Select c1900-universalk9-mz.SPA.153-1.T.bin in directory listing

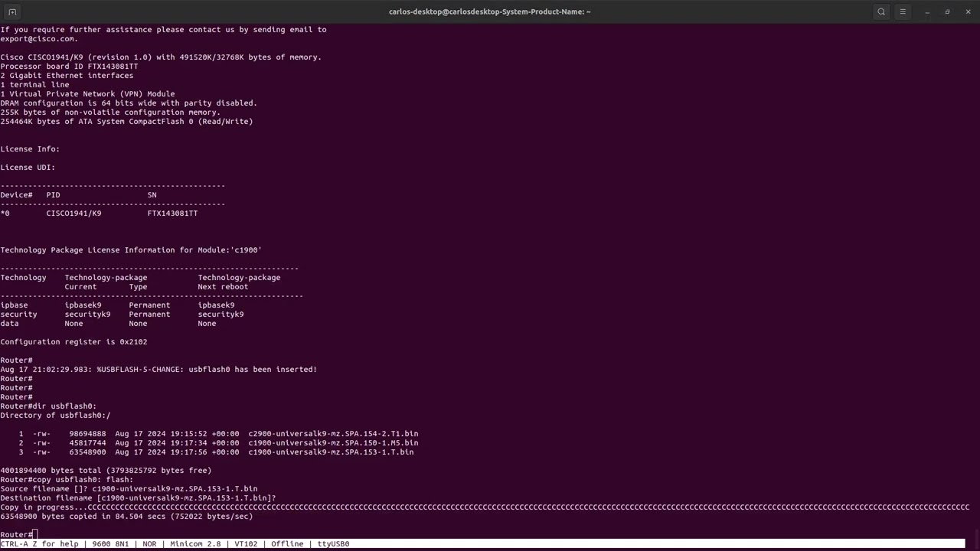[x=331, y=452]
